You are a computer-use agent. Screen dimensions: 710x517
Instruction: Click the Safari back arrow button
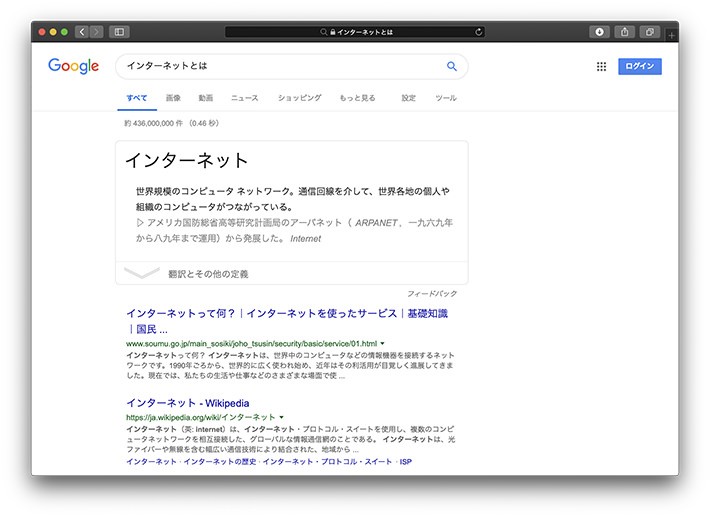(82, 32)
